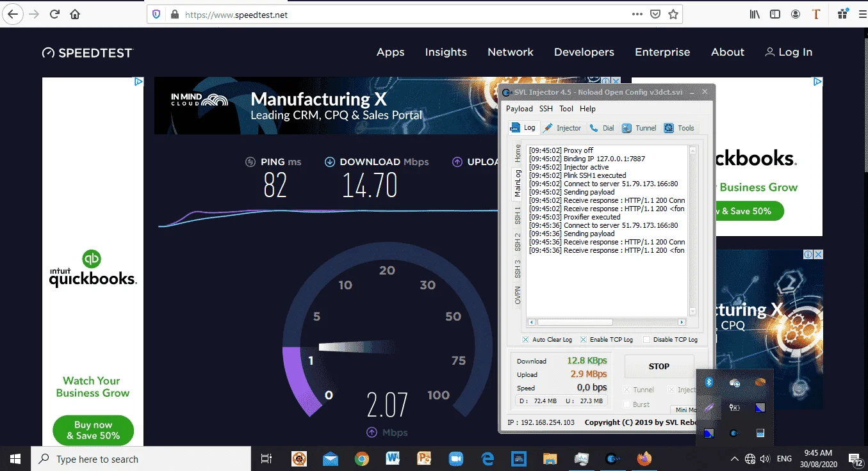Click the Windows search box
This screenshot has width=868, height=471.
click(141, 459)
